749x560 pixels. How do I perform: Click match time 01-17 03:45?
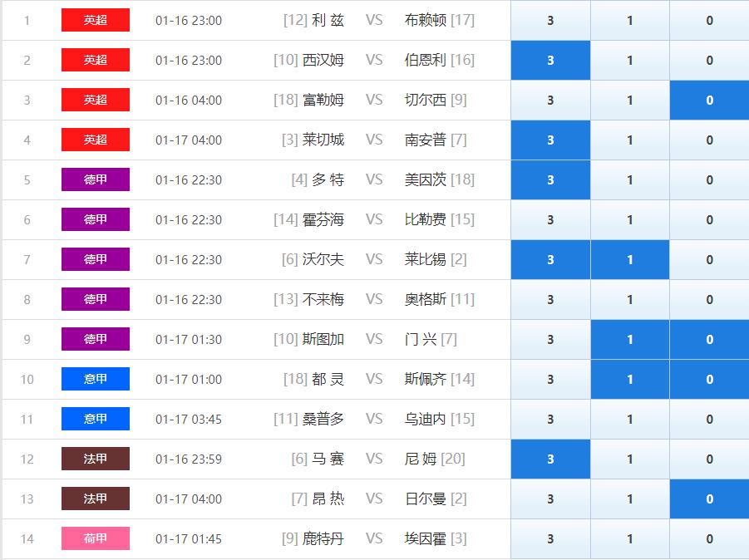pyautogui.click(x=189, y=419)
